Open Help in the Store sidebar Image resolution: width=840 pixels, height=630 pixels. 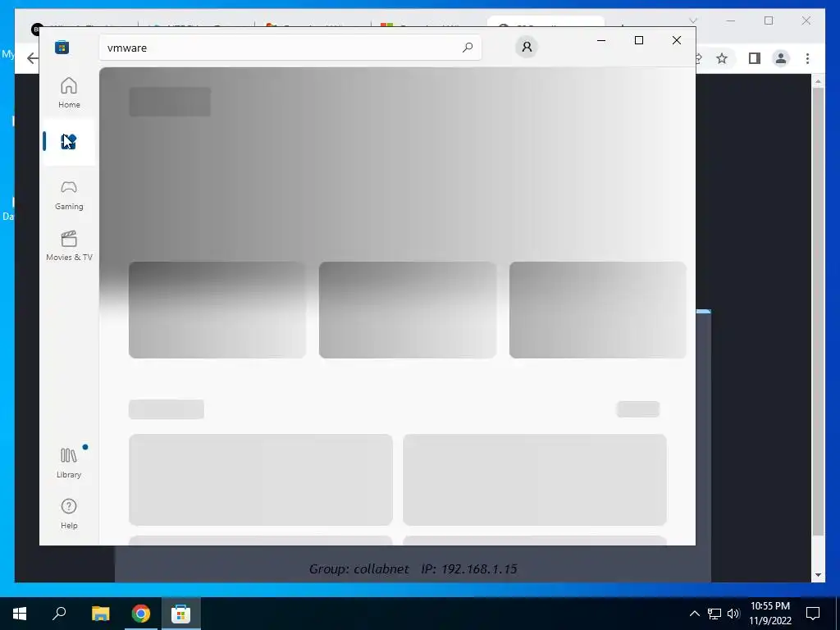pyautogui.click(x=69, y=514)
